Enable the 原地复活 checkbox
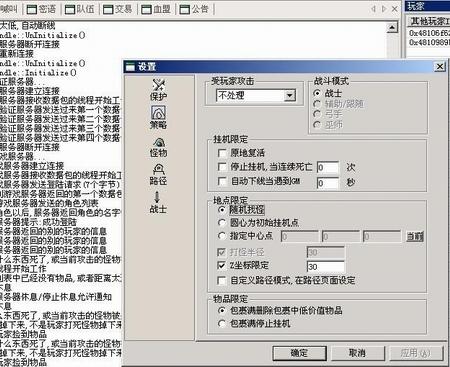The height and width of the screenshot is (367, 450). click(x=222, y=153)
